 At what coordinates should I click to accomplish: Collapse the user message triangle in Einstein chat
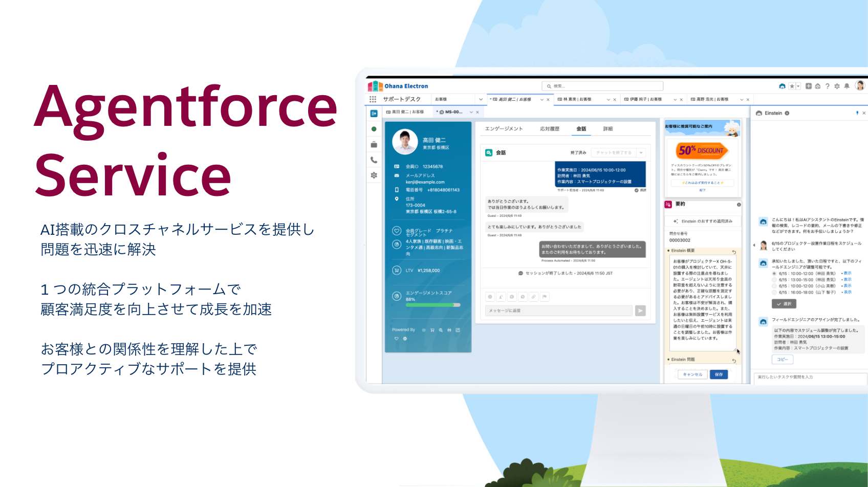pyautogui.click(x=754, y=246)
